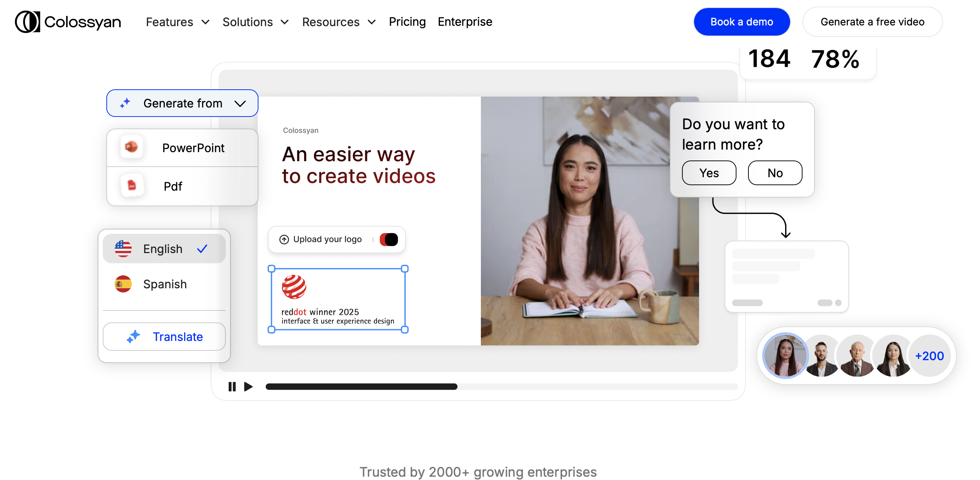Expand the Resources dropdown menu
The width and height of the screenshot is (980, 480).
coord(339,22)
